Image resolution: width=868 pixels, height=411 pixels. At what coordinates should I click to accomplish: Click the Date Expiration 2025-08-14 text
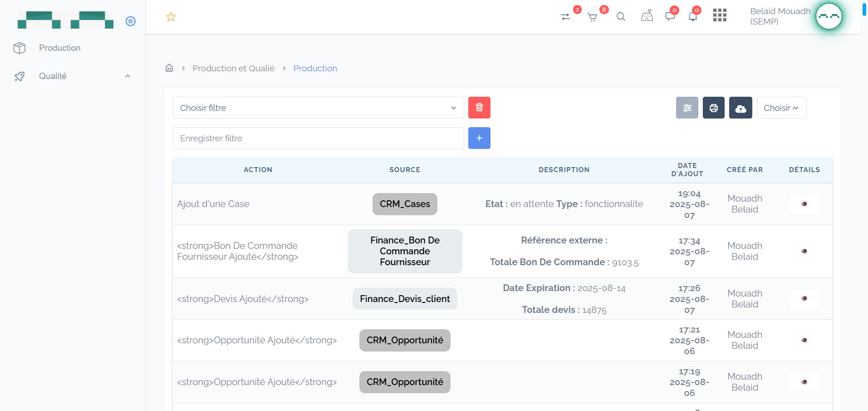564,288
